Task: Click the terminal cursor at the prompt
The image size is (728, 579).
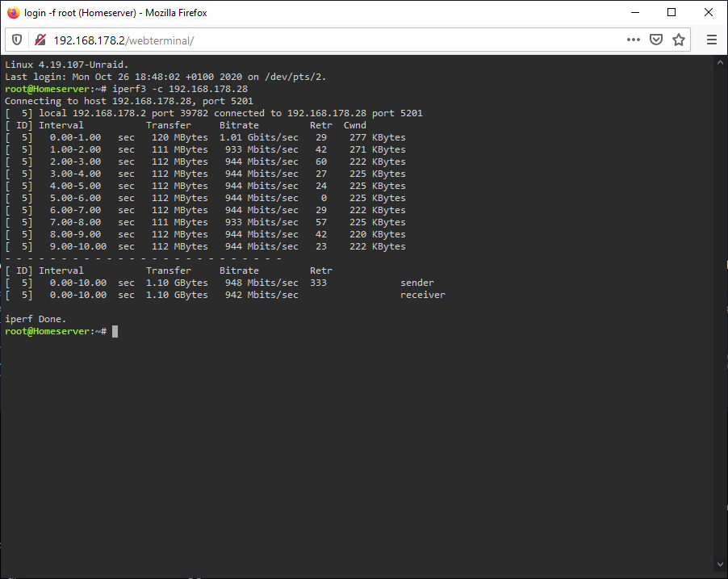Action: point(115,331)
